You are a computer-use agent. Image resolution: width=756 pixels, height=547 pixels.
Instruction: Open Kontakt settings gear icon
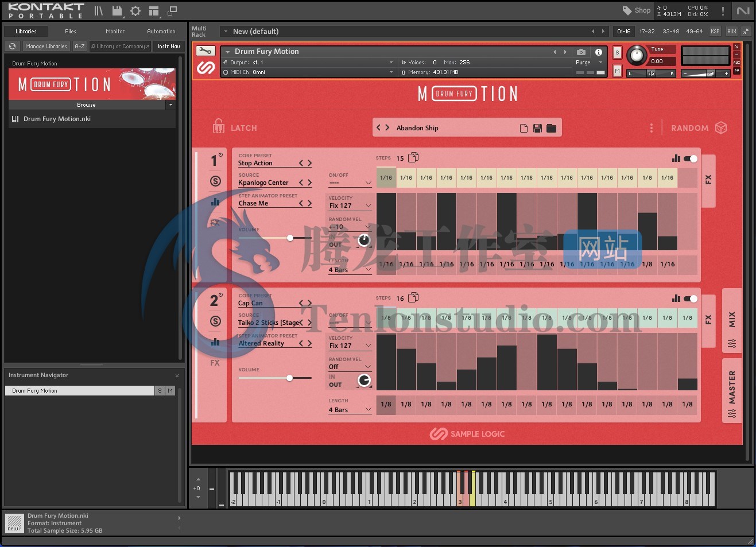pos(135,11)
